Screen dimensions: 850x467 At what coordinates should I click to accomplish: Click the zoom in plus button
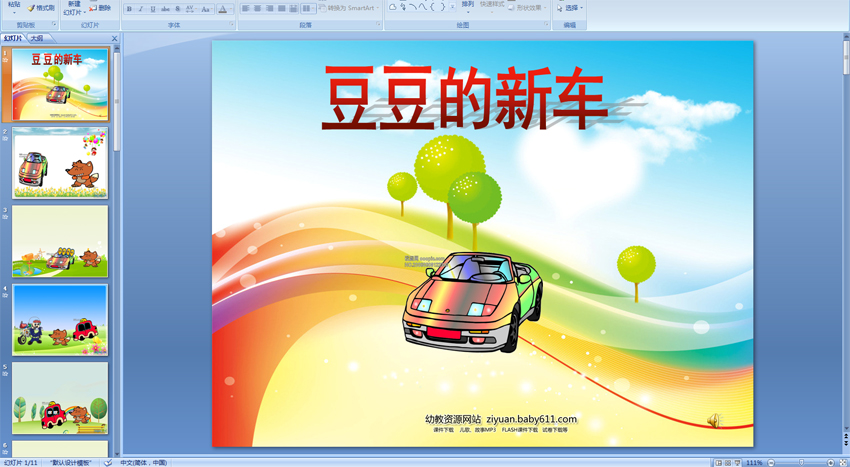tap(831, 463)
